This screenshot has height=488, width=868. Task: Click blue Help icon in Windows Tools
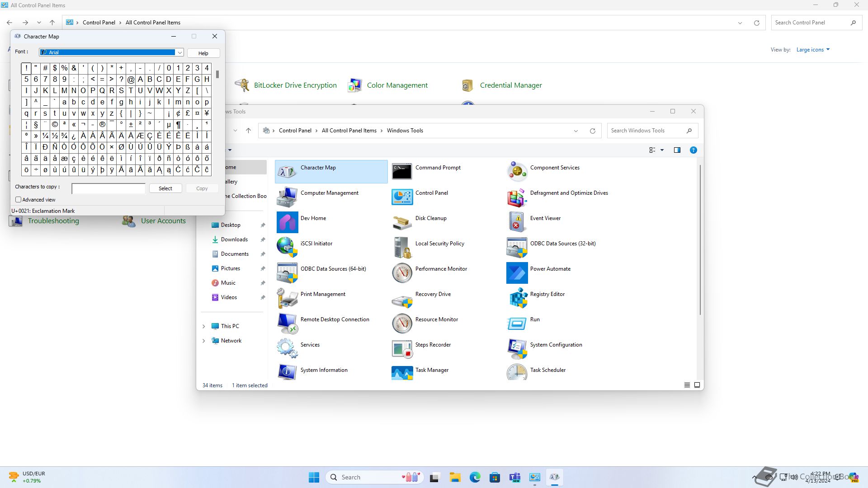(693, 150)
